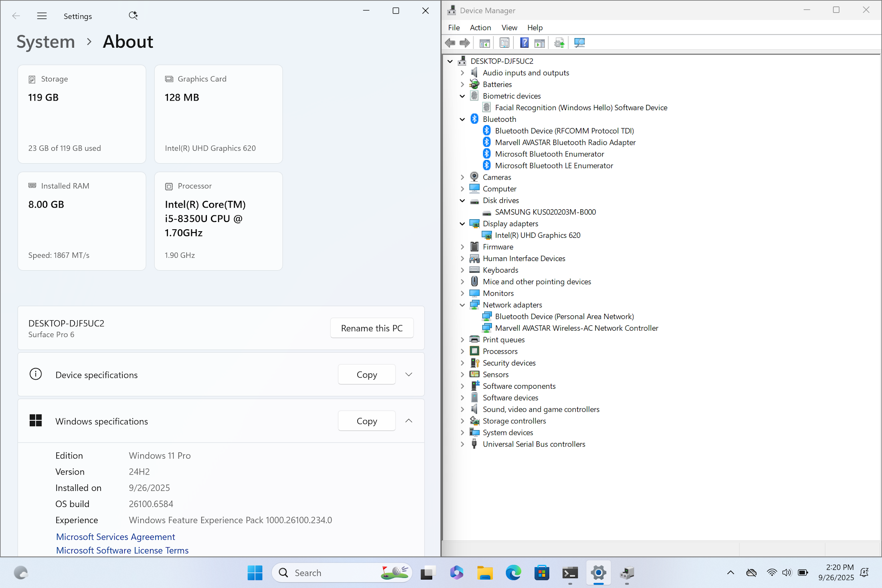Image resolution: width=882 pixels, height=588 pixels.
Task: Expand the Universal Serial Bus controllers node
Action: (462, 444)
